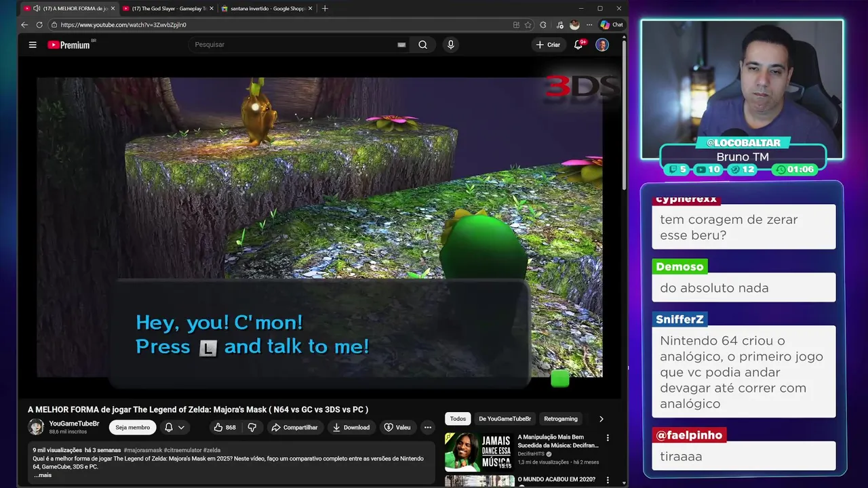Reload the page with the refresh icon
Image resolution: width=868 pixels, height=488 pixels.
coord(39,25)
